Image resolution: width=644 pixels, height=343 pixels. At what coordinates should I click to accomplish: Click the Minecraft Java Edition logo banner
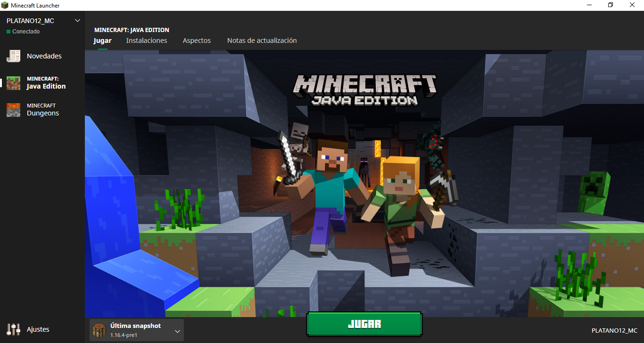tap(364, 90)
